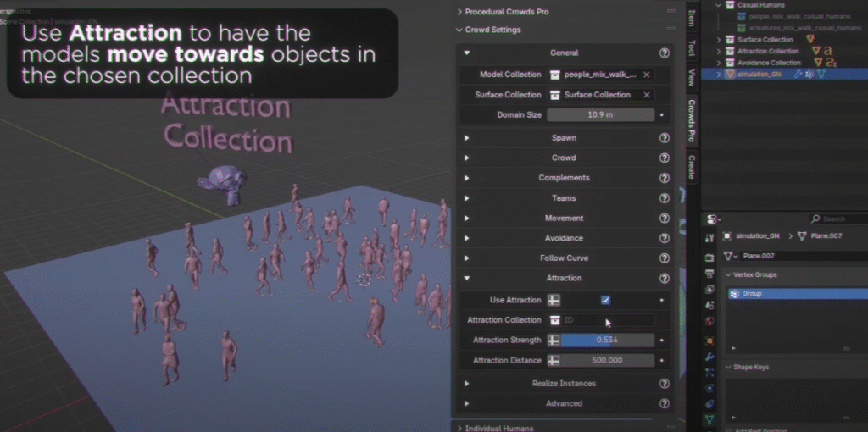Open the Modifiers wrench properties tab
Screen dimensions: 868x432
point(709,356)
